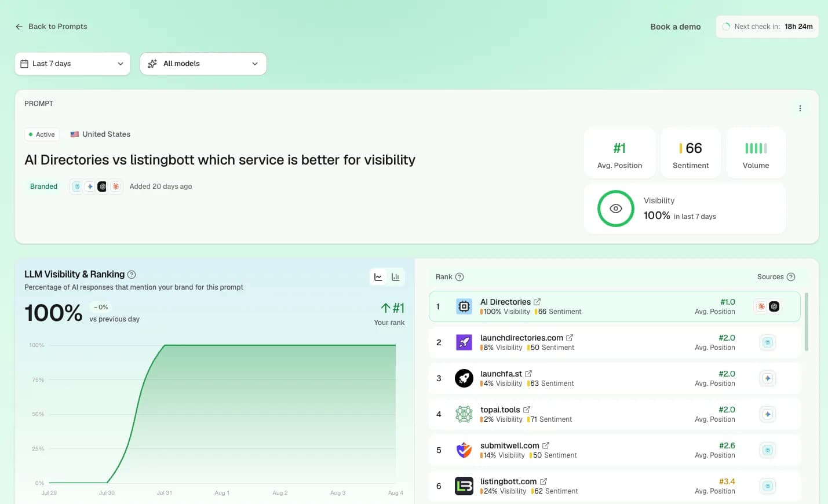This screenshot has height=504, width=828.
Task: Click the black ChatGPT model icon beside Branded
Action: 102,187
